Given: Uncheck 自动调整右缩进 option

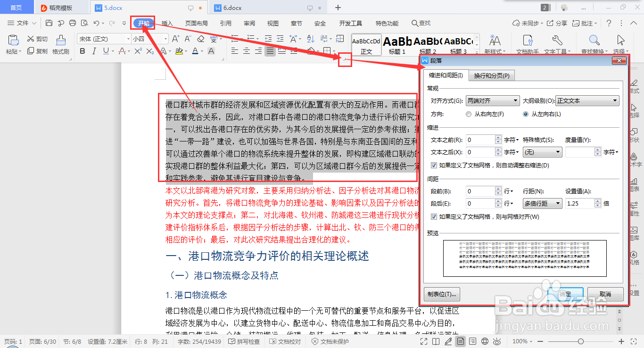Looking at the screenshot, I should click(433, 165).
